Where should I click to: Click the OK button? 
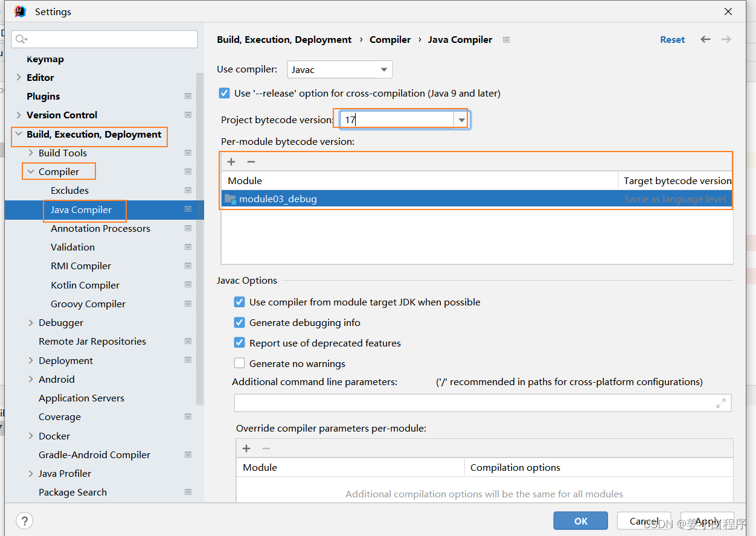(x=580, y=521)
